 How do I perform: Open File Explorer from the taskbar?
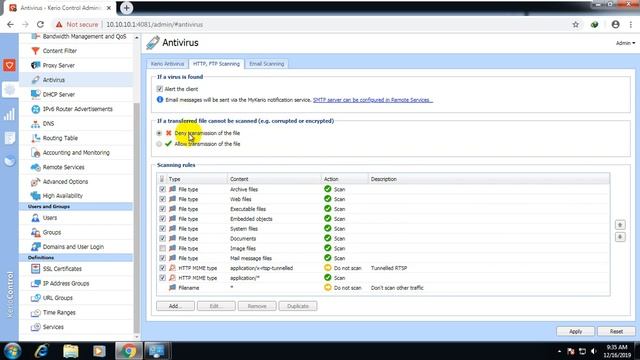[x=71, y=351]
